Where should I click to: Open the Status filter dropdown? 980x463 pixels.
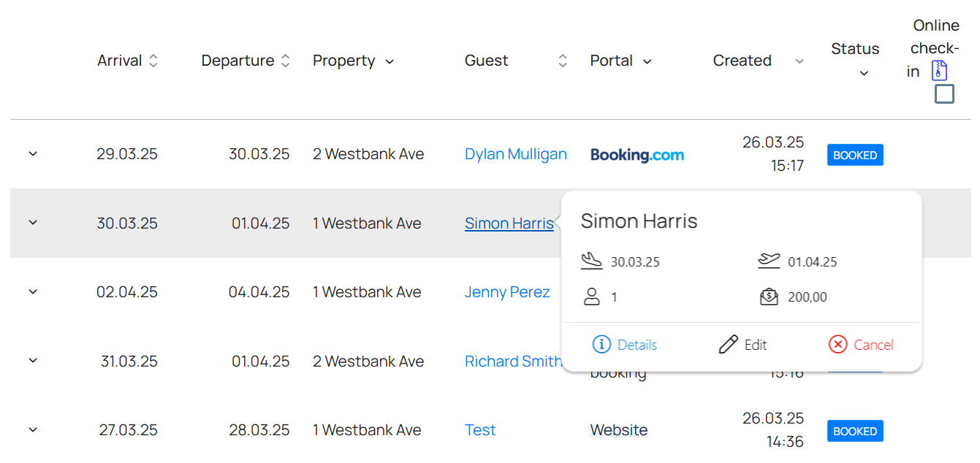click(864, 73)
